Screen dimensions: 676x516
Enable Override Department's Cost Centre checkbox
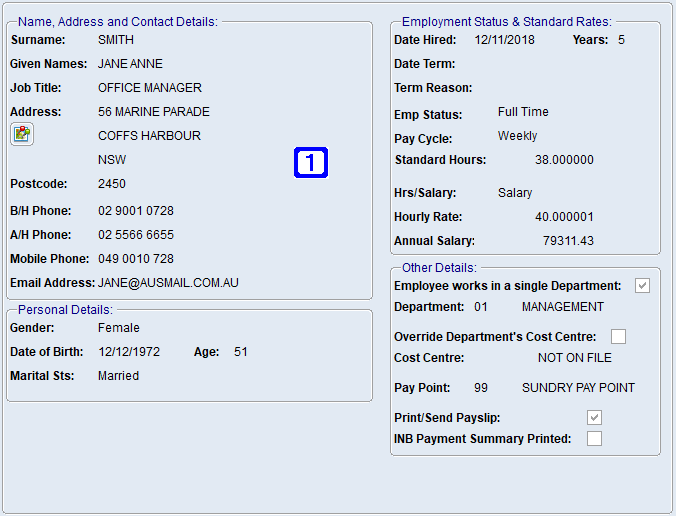pyautogui.click(x=619, y=337)
